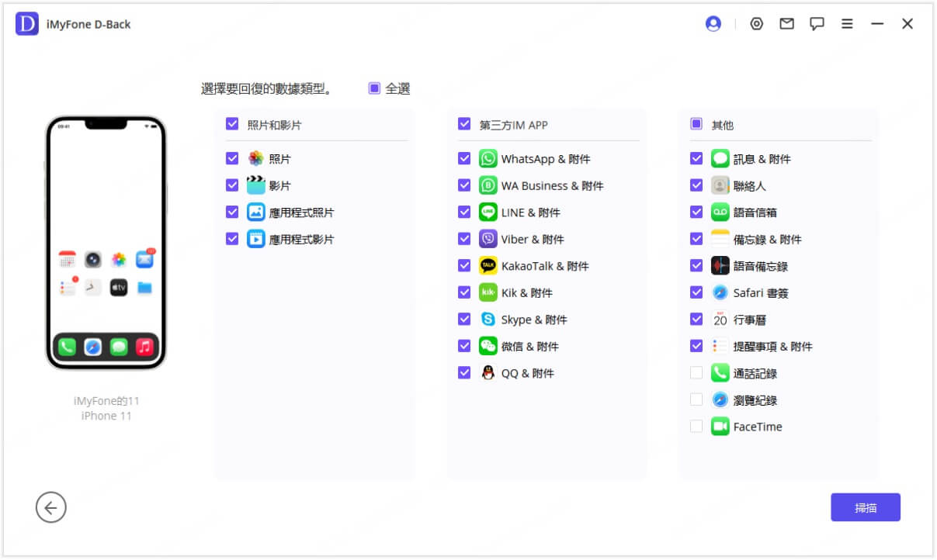
Task: Uncheck the 照片 checkbox
Action: pos(232,158)
